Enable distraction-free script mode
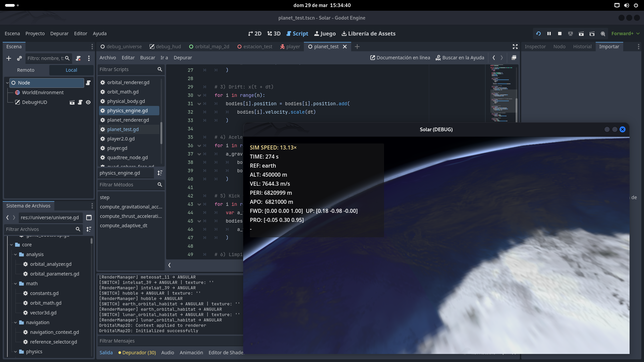 (x=515, y=47)
